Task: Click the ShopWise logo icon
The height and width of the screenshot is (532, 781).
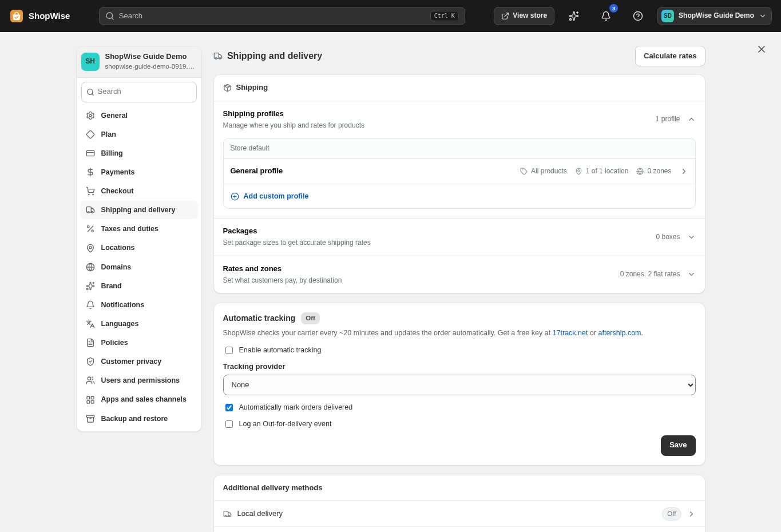Action: (x=17, y=16)
